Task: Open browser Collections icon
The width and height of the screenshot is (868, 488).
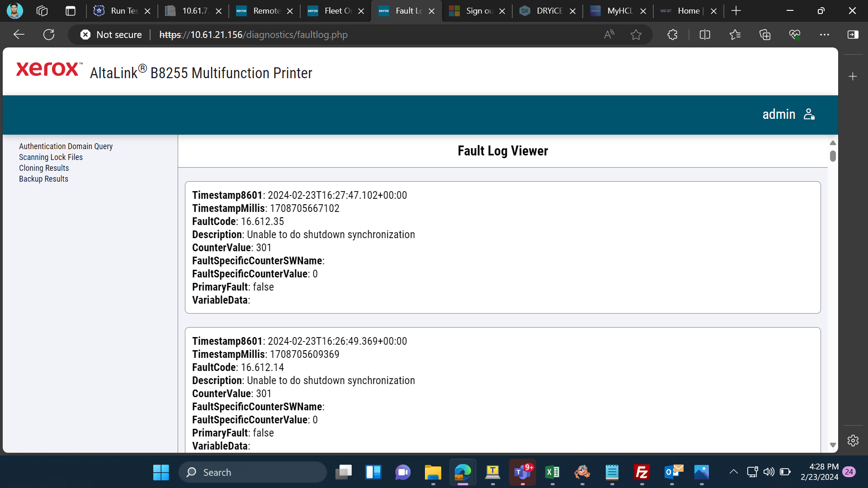Action: 765,34
